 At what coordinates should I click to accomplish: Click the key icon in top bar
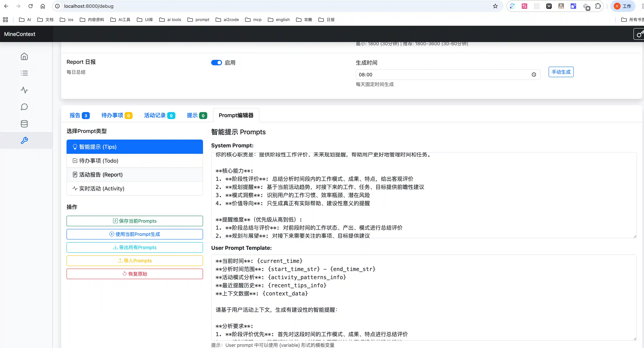pyautogui.click(x=639, y=34)
